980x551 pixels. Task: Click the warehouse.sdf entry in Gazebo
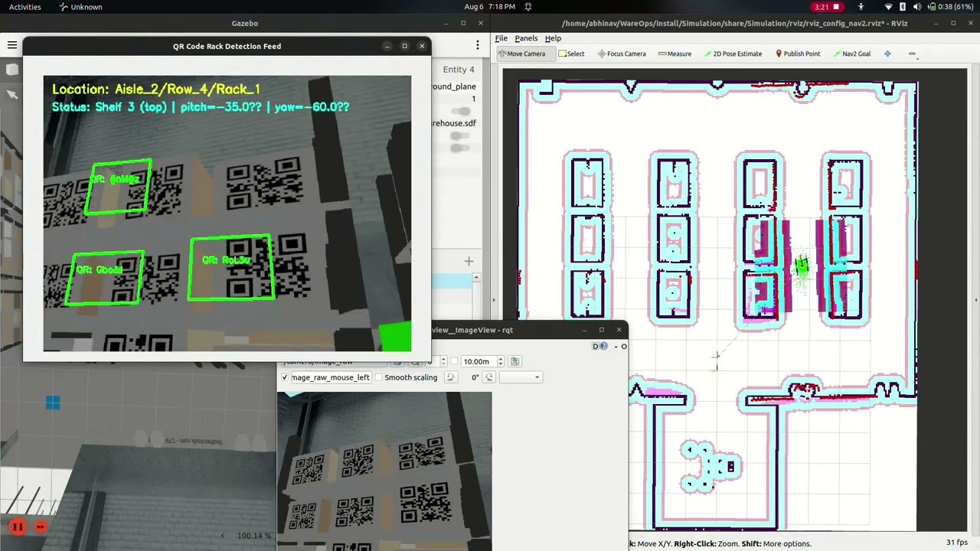coord(455,123)
